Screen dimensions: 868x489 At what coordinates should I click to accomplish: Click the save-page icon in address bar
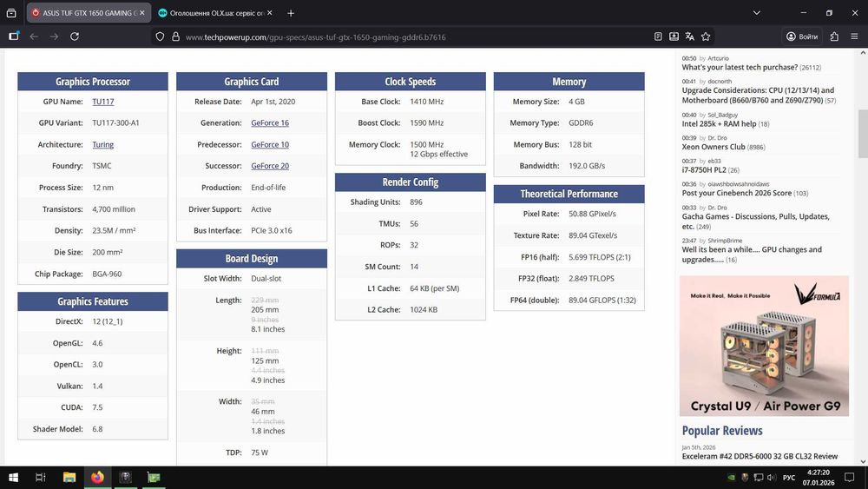tap(674, 36)
